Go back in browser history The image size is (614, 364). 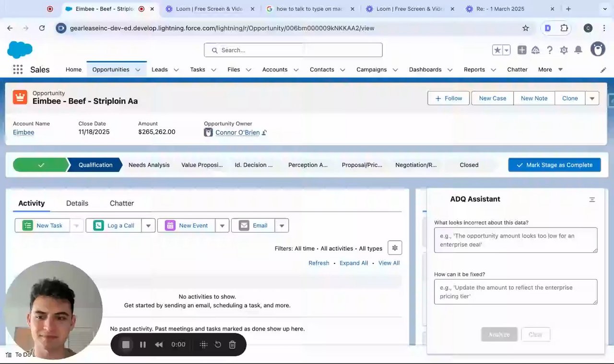[x=10, y=28]
